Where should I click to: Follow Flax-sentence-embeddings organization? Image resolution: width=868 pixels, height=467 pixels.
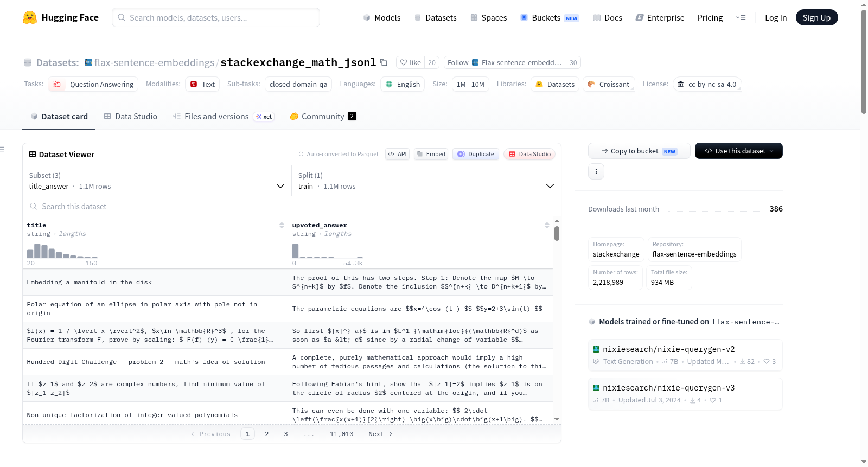pyautogui.click(x=505, y=62)
